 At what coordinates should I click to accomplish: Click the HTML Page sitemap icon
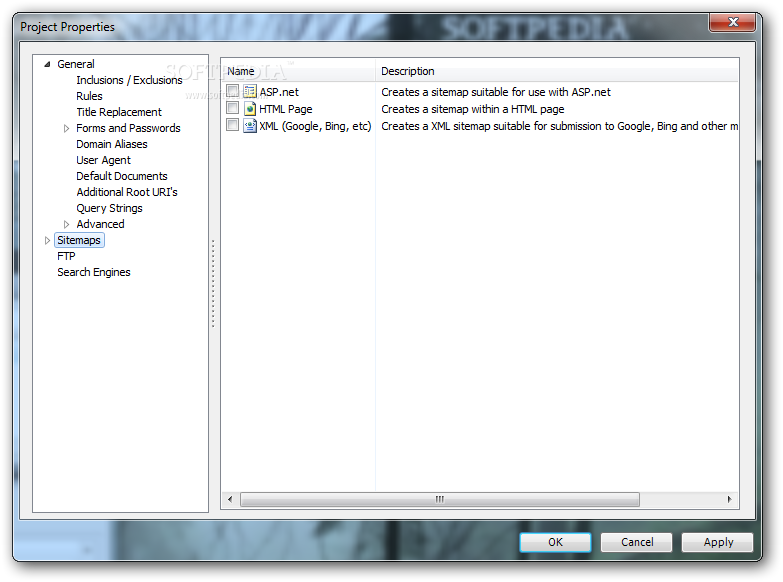click(250, 108)
